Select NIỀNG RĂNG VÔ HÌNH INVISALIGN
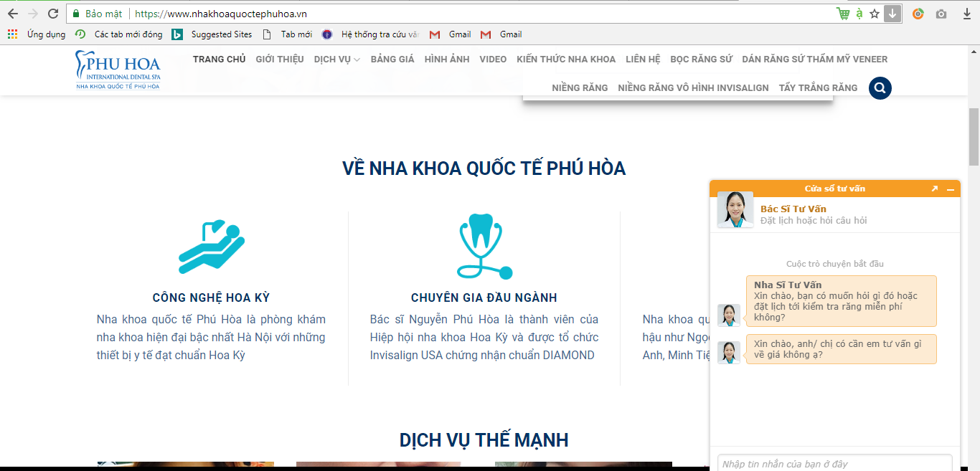This screenshot has width=980, height=471. coord(693,88)
